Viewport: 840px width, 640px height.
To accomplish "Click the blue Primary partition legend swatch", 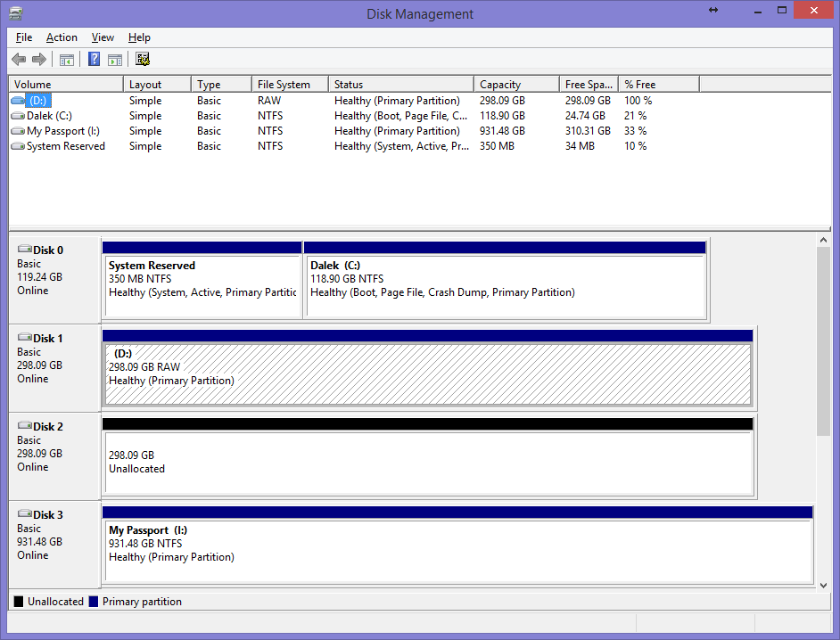I will pyautogui.click(x=94, y=602).
